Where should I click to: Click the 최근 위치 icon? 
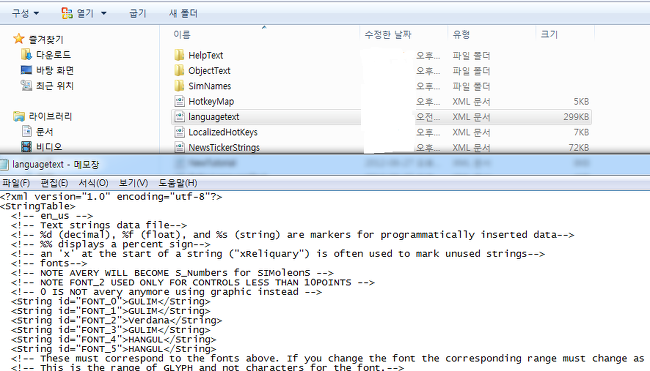click(26, 85)
